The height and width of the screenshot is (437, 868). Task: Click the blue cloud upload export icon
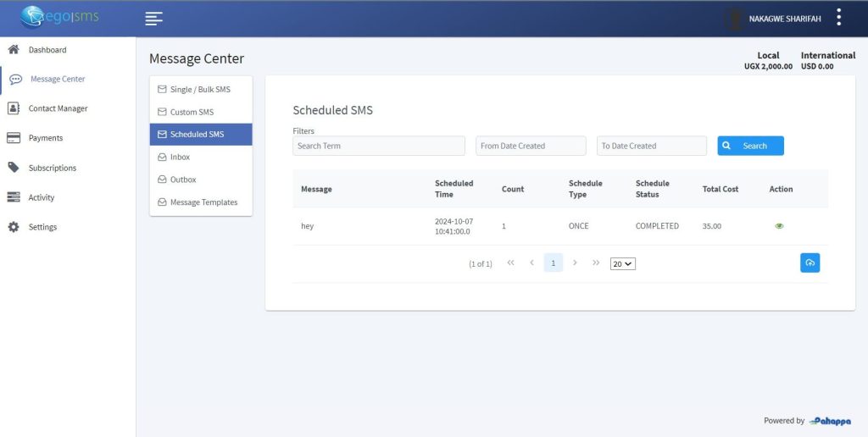810,263
